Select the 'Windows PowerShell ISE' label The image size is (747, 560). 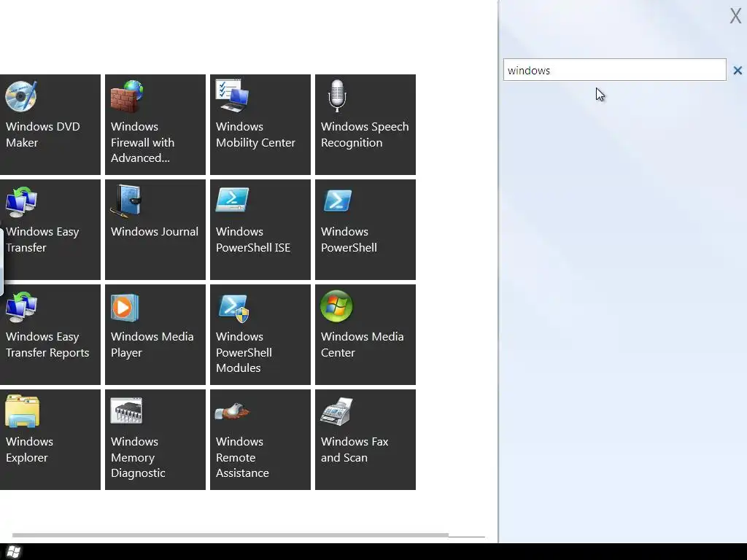[253, 239]
